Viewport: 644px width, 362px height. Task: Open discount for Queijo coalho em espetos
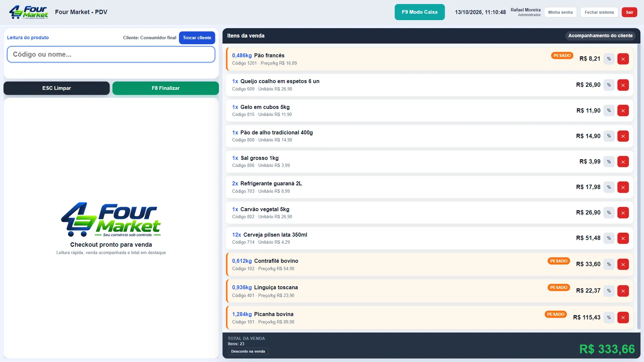coord(609,85)
